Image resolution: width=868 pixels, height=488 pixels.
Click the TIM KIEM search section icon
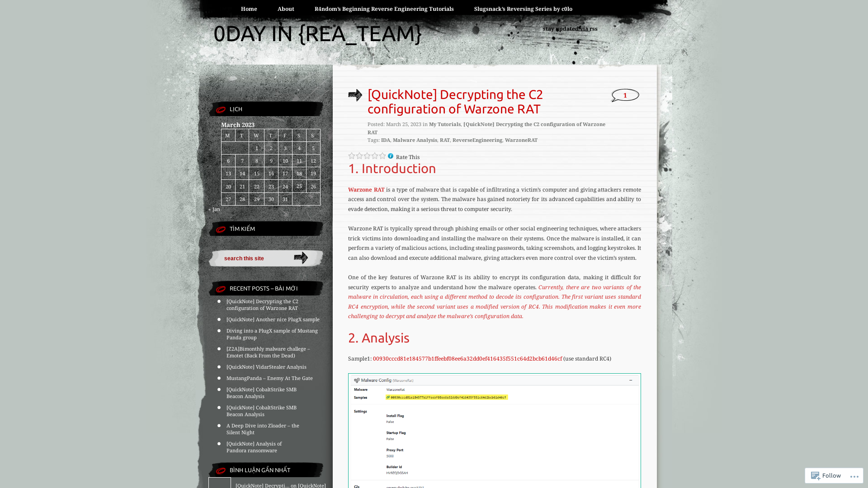click(221, 228)
